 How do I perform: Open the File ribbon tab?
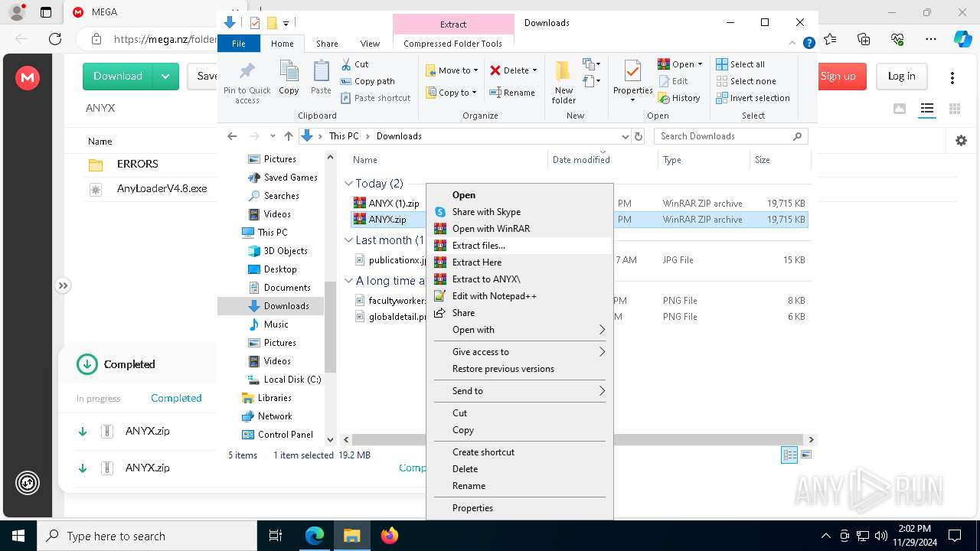click(239, 44)
